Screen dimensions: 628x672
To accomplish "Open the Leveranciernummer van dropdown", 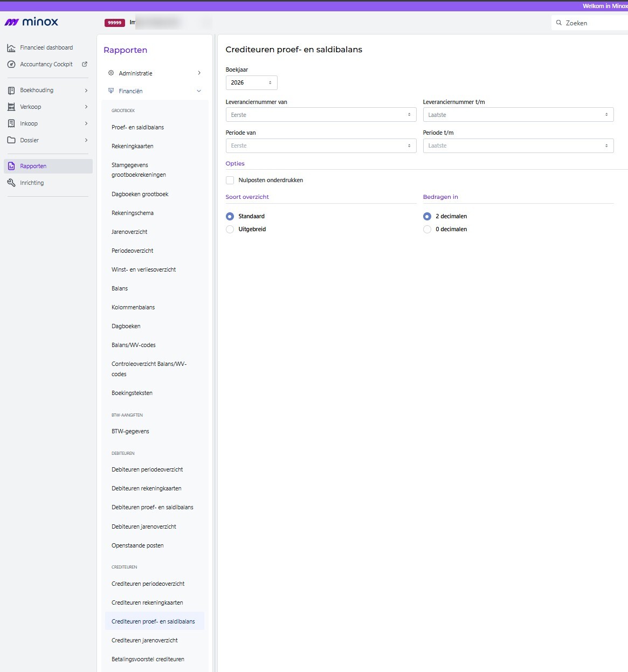I will pyautogui.click(x=321, y=115).
